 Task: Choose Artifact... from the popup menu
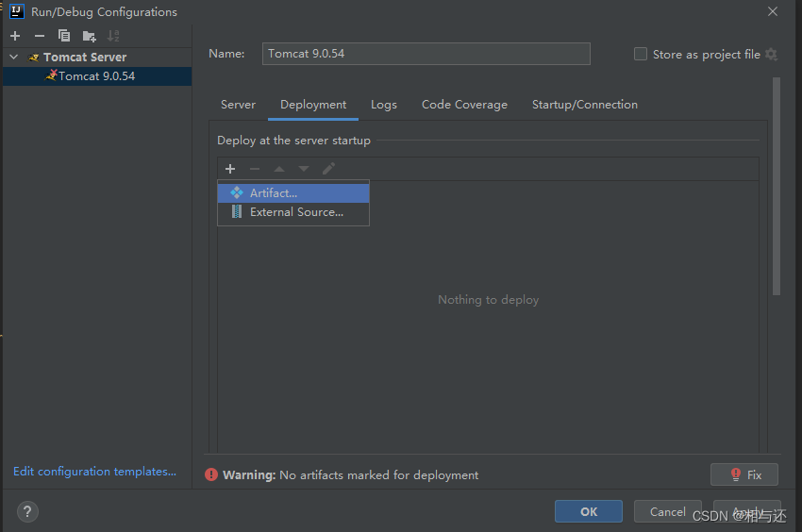pyautogui.click(x=293, y=192)
